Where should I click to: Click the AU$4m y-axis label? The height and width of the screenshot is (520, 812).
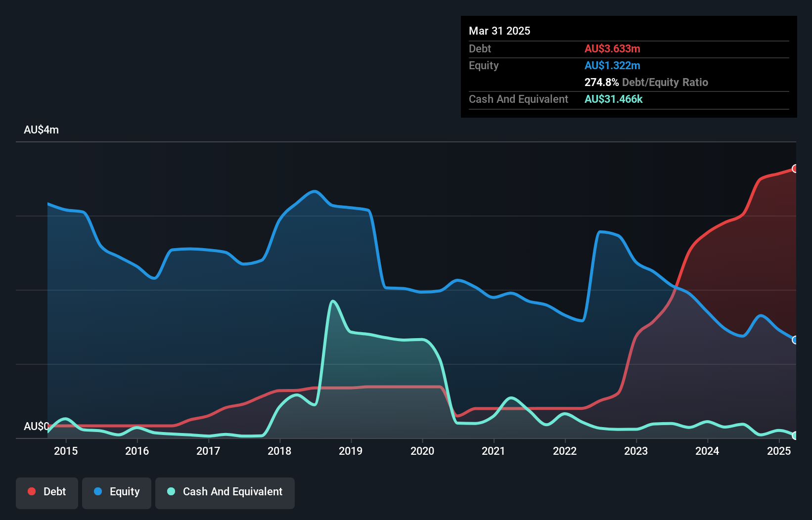point(41,130)
